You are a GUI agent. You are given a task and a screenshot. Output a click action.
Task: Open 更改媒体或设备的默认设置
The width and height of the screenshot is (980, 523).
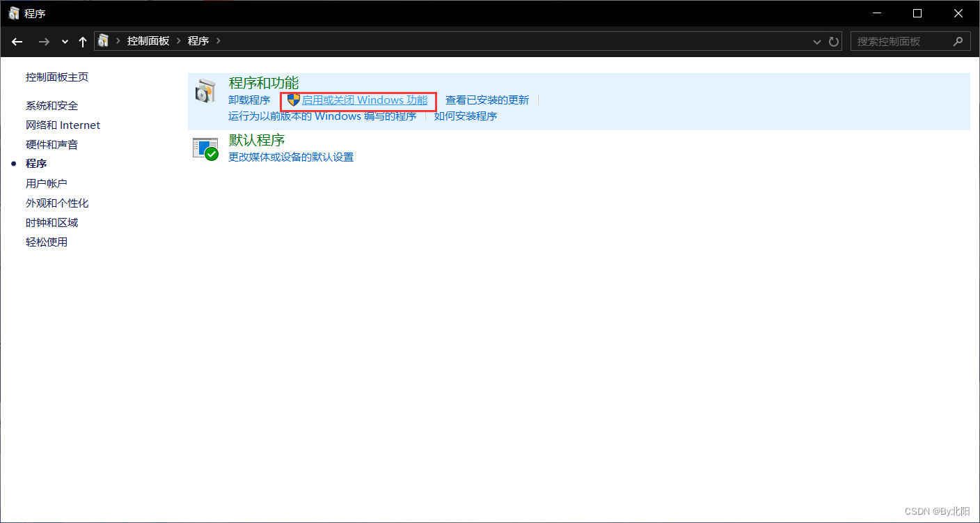[291, 157]
